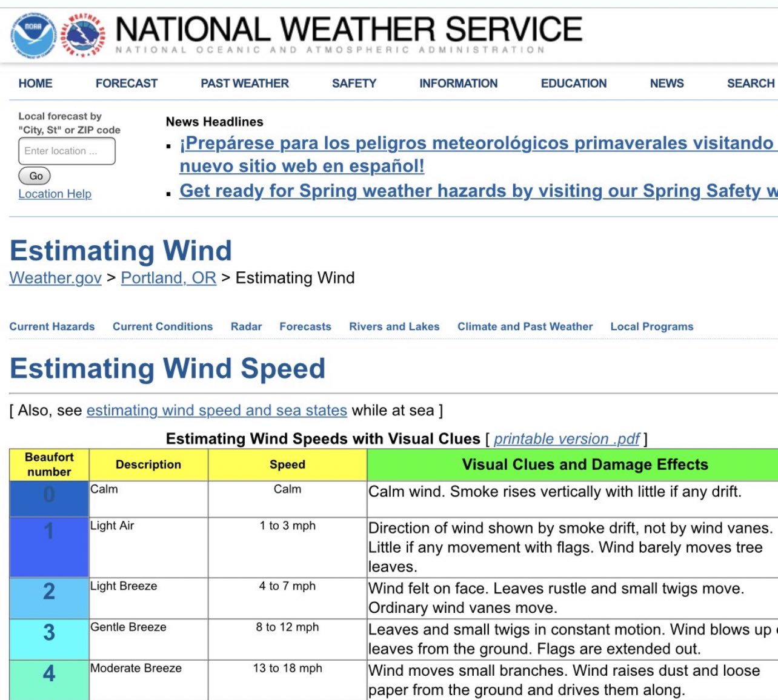The height and width of the screenshot is (700, 778).
Task: Click the National Weather Service emblem
Action: coord(83,36)
